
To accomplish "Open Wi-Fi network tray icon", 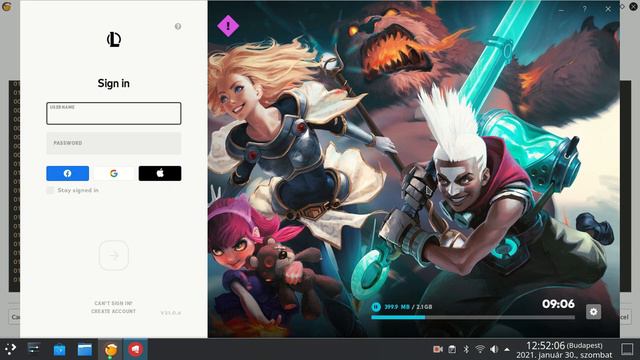I will point(480,349).
